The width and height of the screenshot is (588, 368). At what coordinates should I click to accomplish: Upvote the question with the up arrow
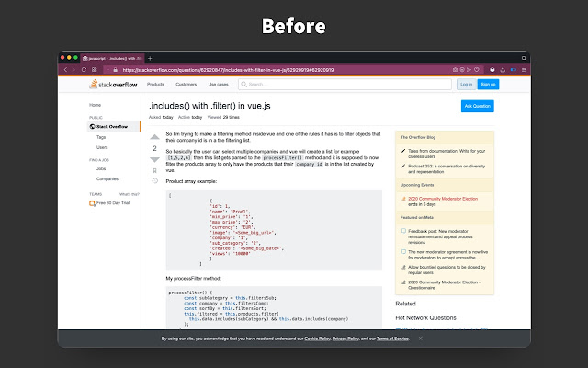pos(154,137)
